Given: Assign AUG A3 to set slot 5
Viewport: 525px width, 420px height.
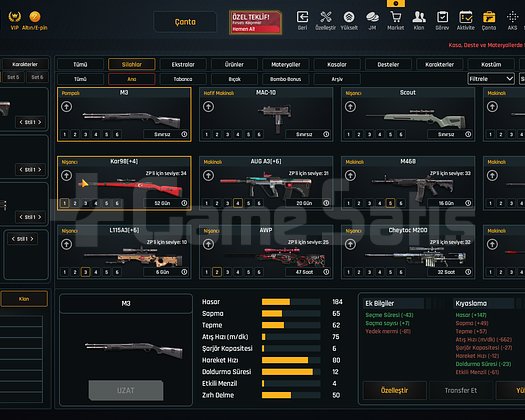Looking at the screenshot, I should coord(248,203).
